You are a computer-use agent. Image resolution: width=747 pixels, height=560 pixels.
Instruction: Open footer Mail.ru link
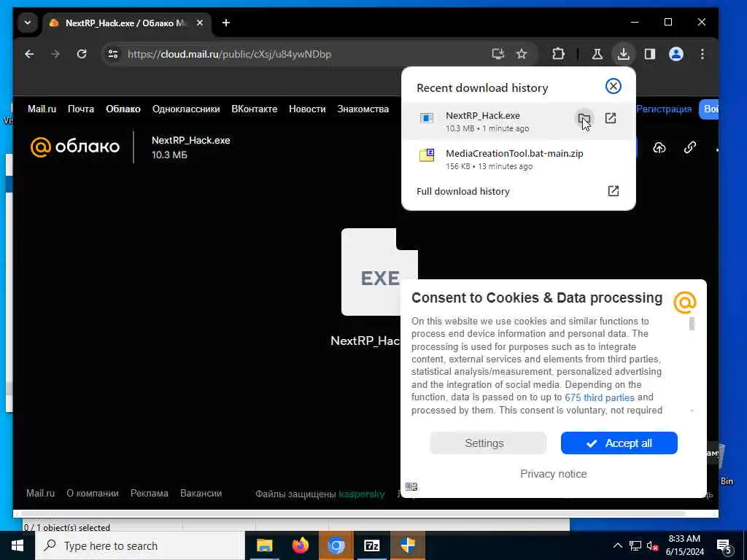(x=41, y=494)
